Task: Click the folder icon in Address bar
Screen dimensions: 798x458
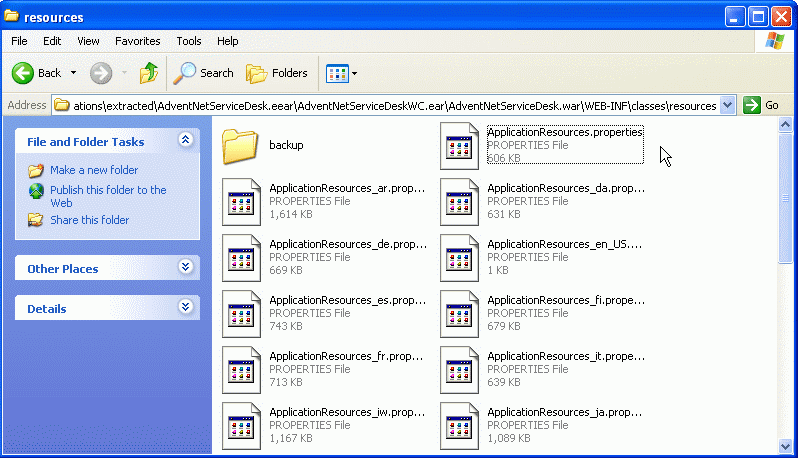Action: 62,105
